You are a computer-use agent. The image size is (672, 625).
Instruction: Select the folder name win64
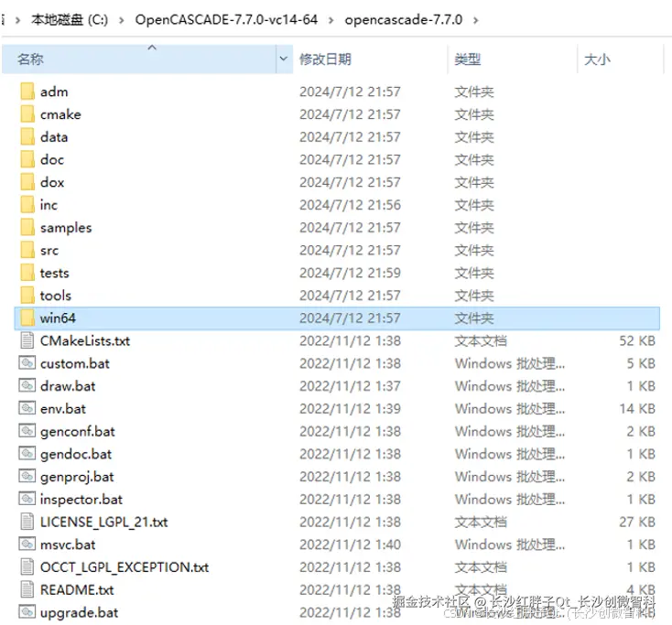point(58,318)
